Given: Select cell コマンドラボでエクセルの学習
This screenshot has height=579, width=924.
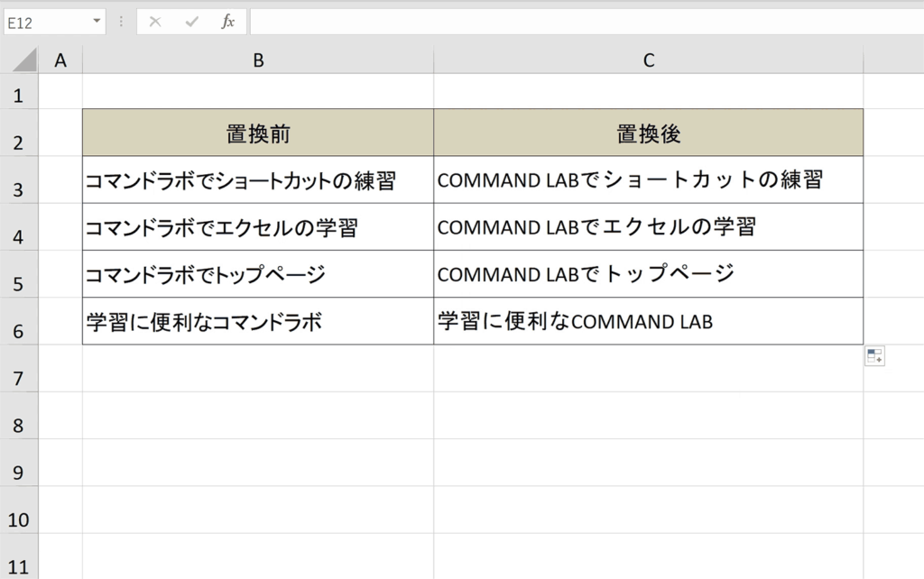Looking at the screenshot, I should coord(258,226).
